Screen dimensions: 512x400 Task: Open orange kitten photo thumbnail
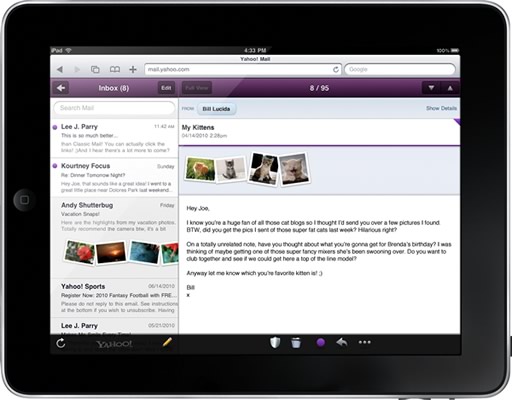coord(200,169)
